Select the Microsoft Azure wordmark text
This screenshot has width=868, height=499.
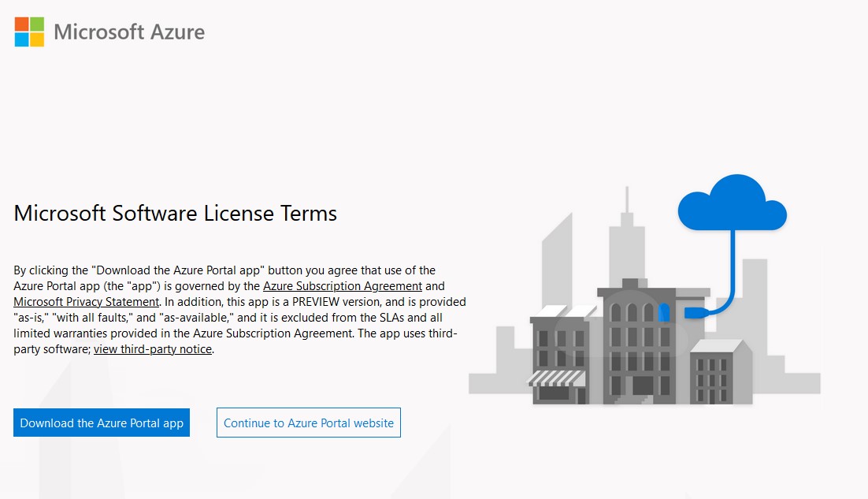click(x=129, y=32)
